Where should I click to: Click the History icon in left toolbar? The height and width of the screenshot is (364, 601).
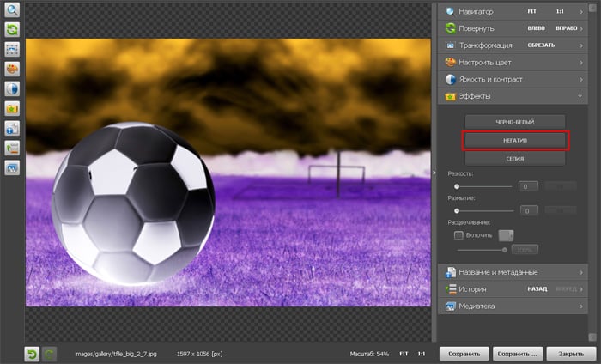pyautogui.click(x=13, y=148)
